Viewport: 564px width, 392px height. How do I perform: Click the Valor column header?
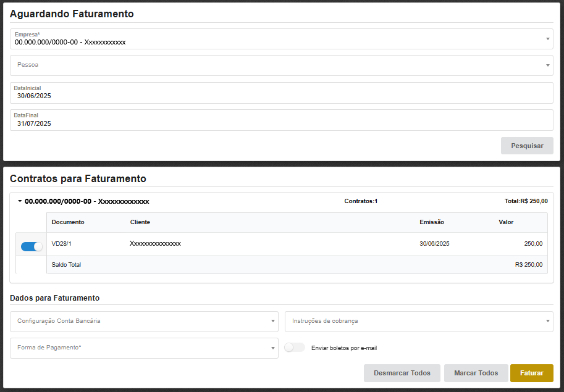click(506, 222)
